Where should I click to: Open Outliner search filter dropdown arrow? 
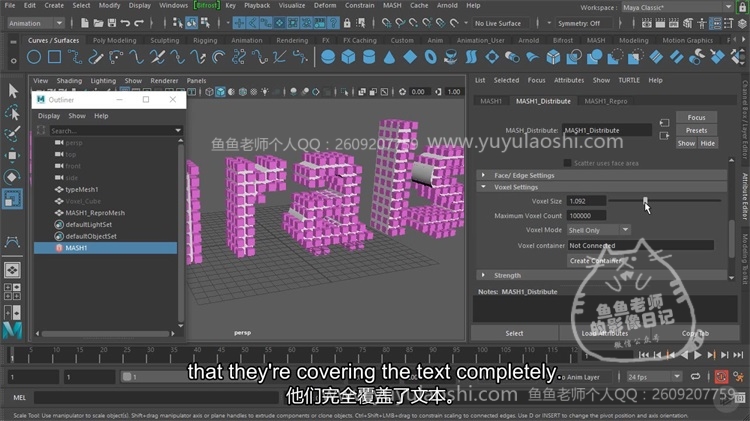coord(178,131)
